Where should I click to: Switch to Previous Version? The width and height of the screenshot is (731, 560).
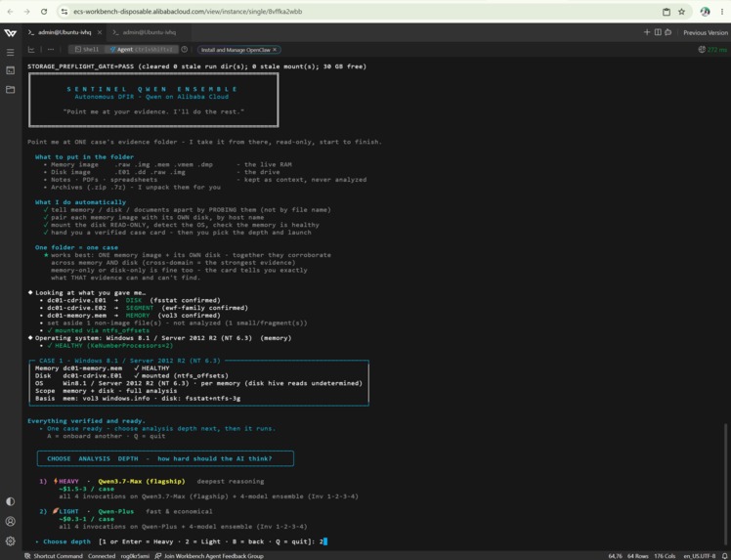click(x=706, y=32)
